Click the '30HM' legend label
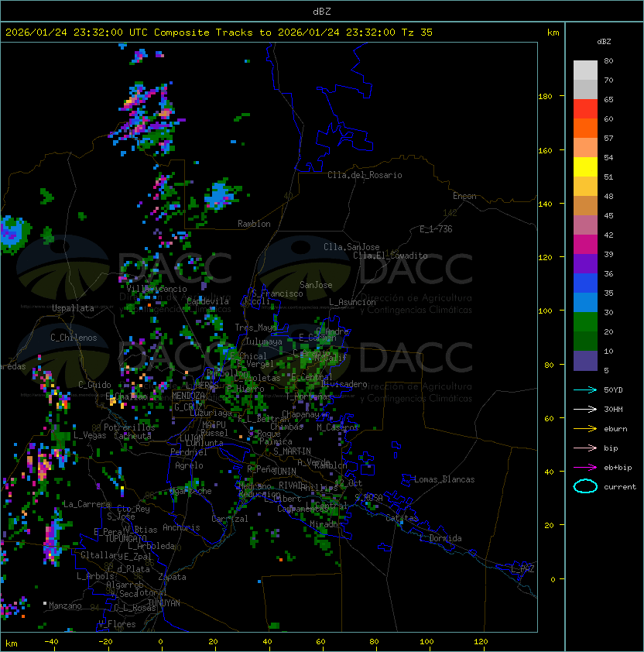The width and height of the screenshot is (644, 652). [x=613, y=409]
